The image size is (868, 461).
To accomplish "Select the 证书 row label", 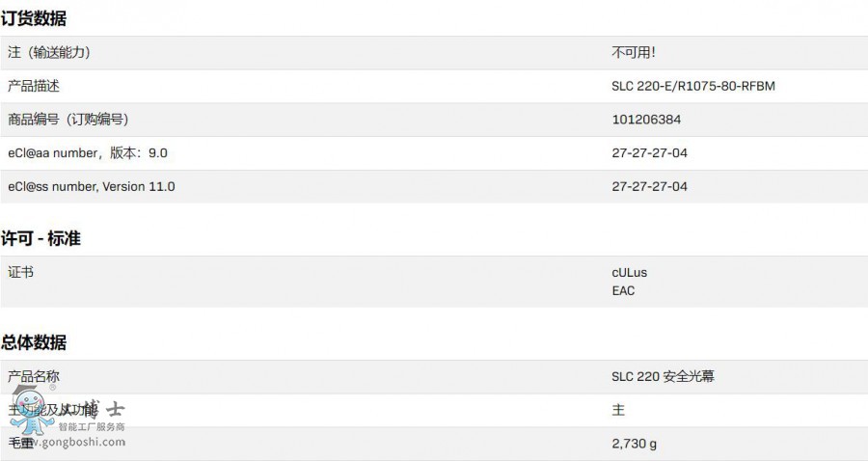I will (x=21, y=272).
